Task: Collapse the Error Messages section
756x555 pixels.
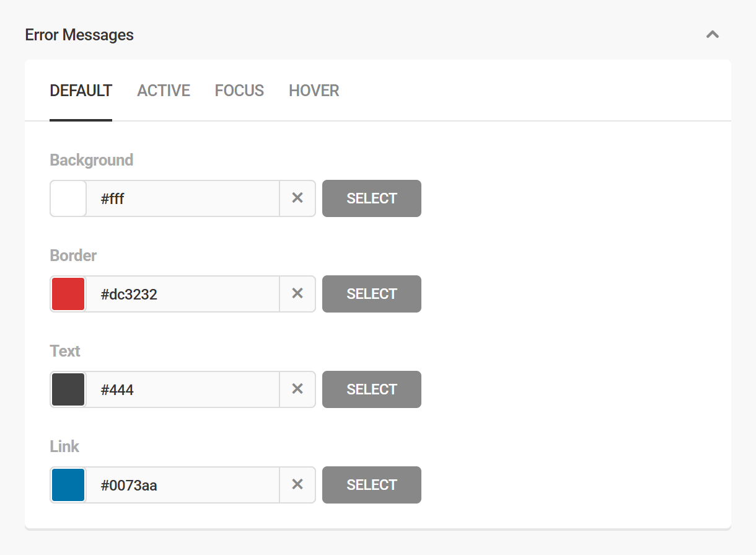Action: pos(713,35)
